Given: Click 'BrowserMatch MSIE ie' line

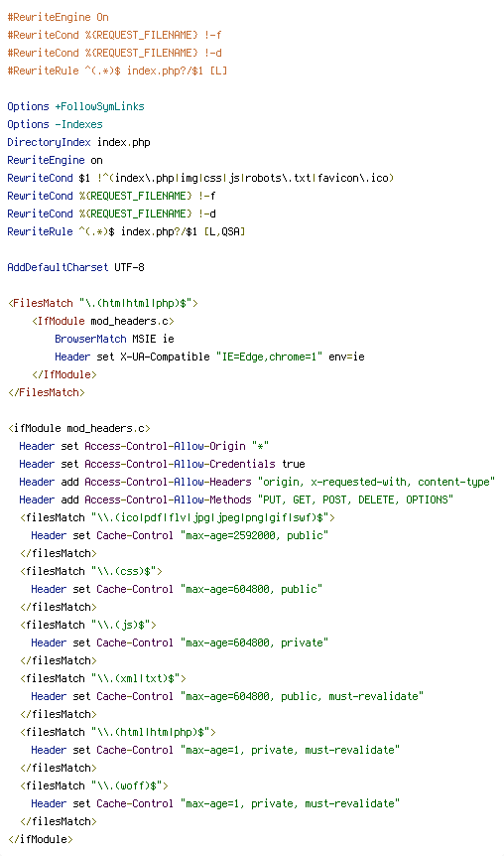Looking at the screenshot, I should (x=114, y=339).
